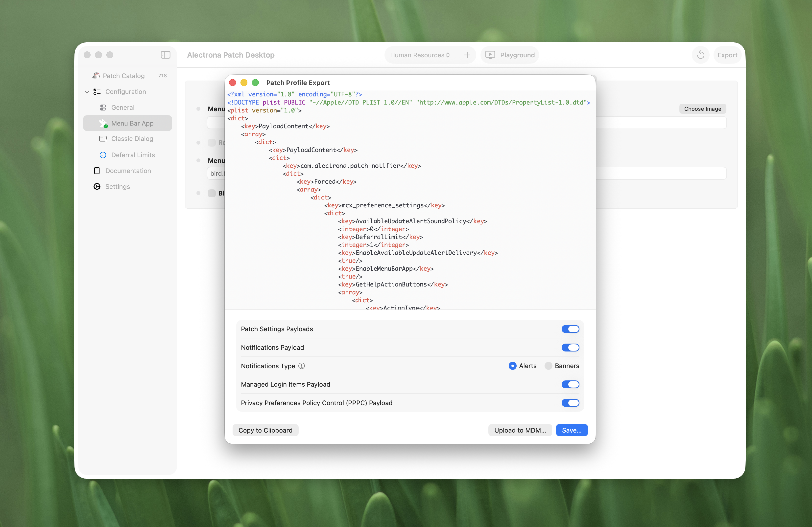Screen dimensions: 812x527
Task: Click the EnableMenuBarApp key line
Action: [x=386, y=269]
